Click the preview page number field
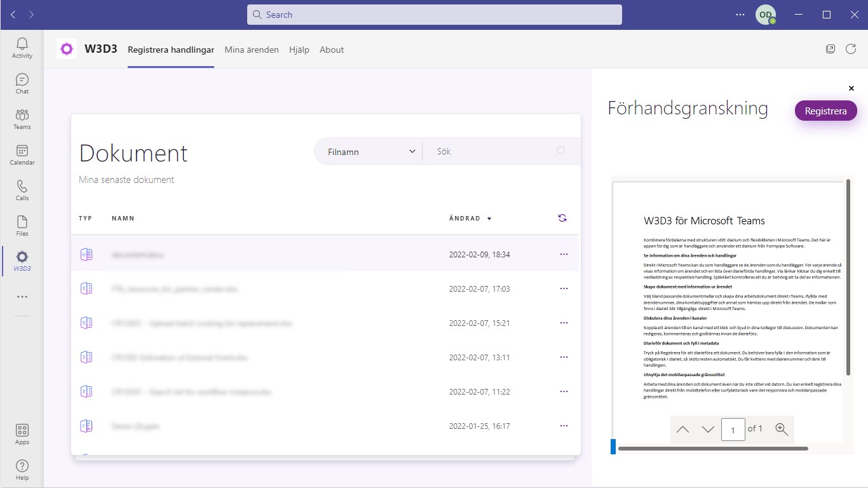This screenshot has height=488, width=868. coord(733,429)
